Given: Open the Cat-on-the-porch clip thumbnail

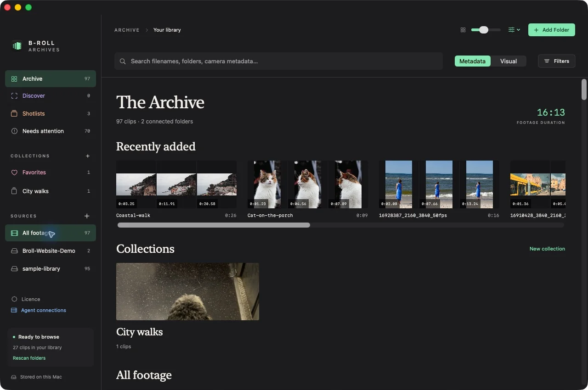Looking at the screenshot, I should (x=308, y=184).
